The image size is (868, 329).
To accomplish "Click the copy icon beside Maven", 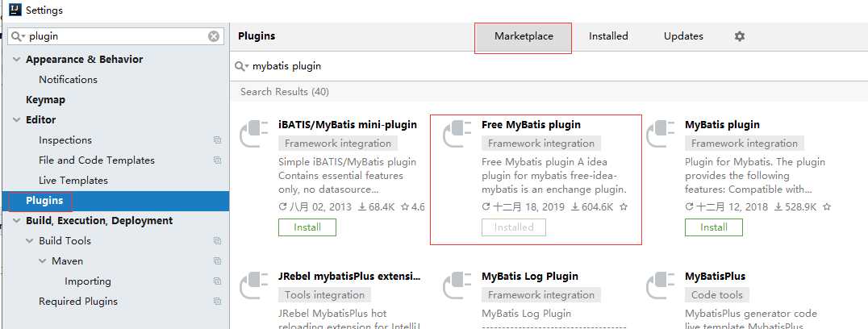I will coord(217,261).
